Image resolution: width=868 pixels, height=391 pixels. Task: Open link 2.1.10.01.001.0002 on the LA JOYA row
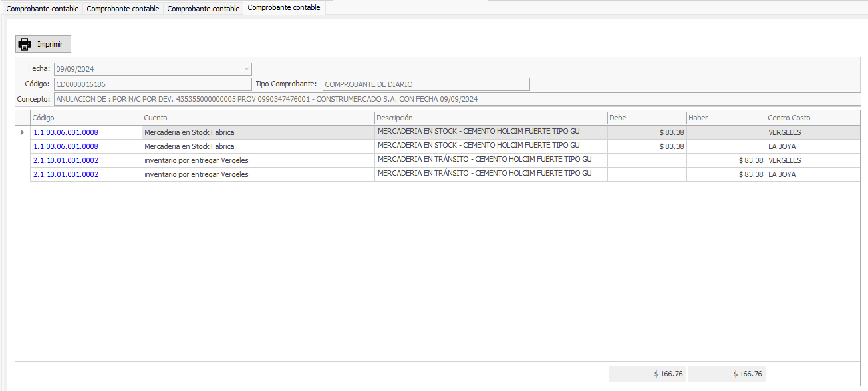66,174
